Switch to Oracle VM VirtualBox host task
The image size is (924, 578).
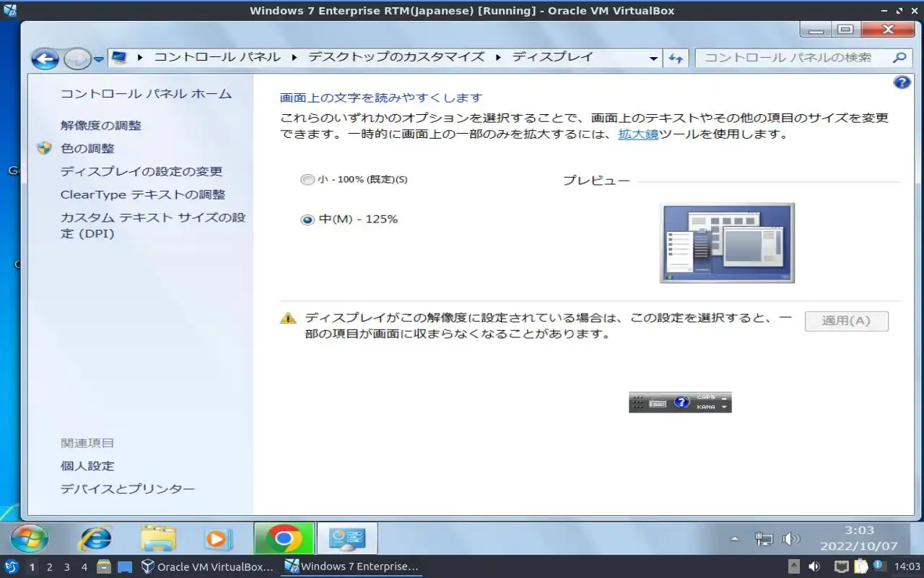(208, 567)
